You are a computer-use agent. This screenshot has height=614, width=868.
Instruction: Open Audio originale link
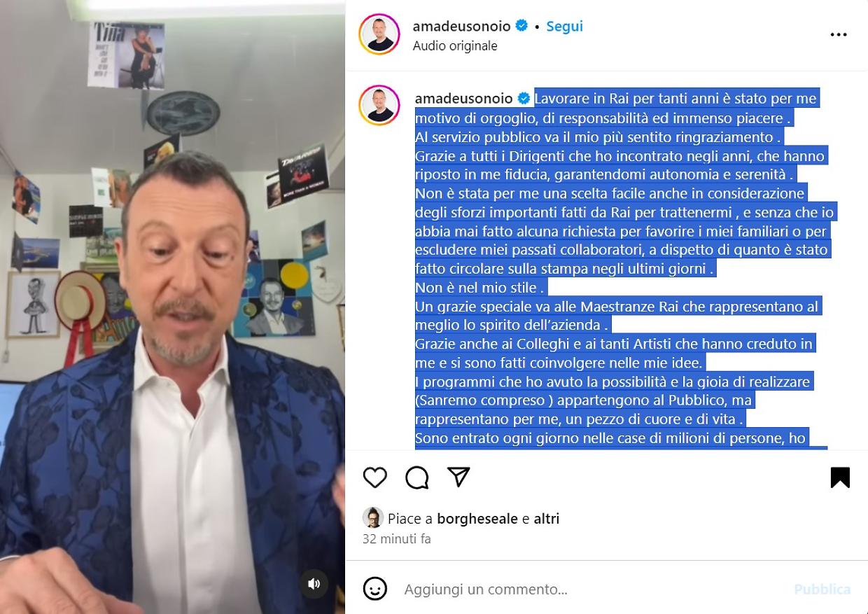[455, 46]
